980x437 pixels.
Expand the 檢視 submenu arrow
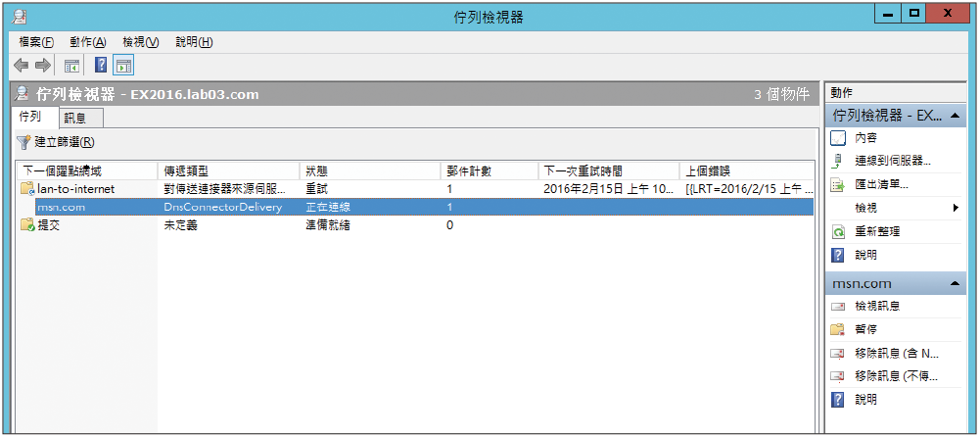tap(956, 208)
